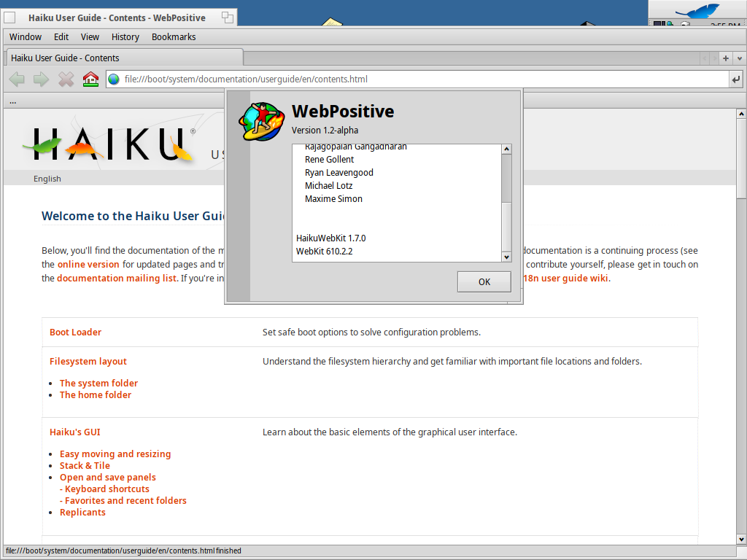Click the status bar loading message
The width and height of the screenshot is (747, 560).
[123, 551]
